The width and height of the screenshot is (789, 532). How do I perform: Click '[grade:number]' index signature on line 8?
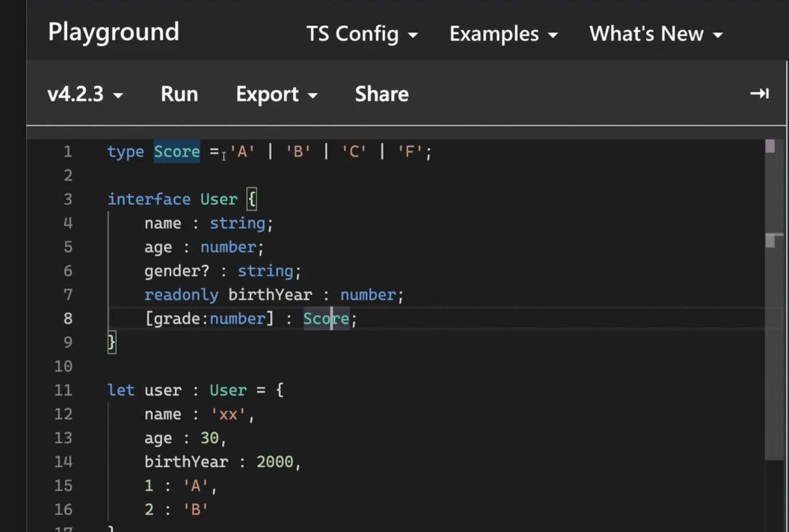[x=210, y=319]
